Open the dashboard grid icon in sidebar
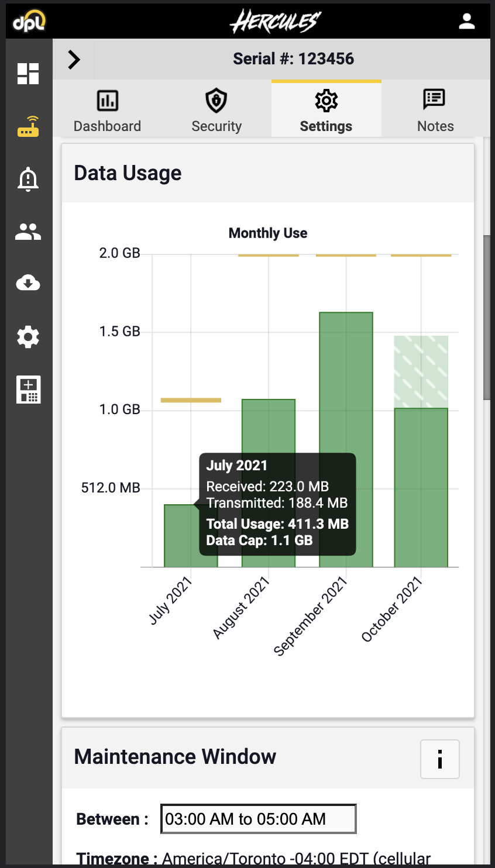Screen dimensions: 495x868 point(28,74)
